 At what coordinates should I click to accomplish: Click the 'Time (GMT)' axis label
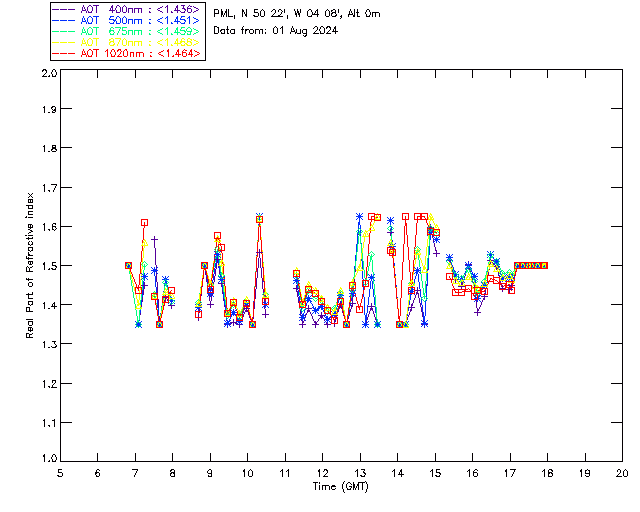(x=340, y=487)
